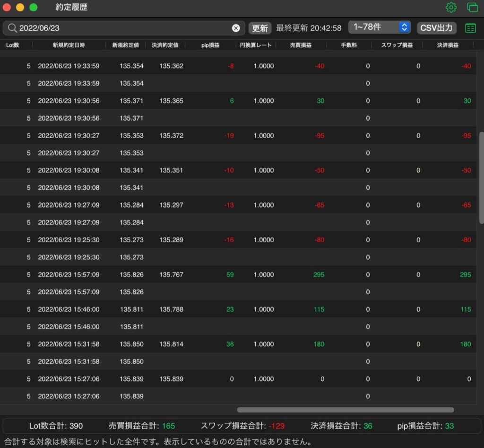The height and width of the screenshot is (448, 484).
Task: Select the 19:30:27 row closing at 135.372
Action: pyautogui.click(x=238, y=135)
